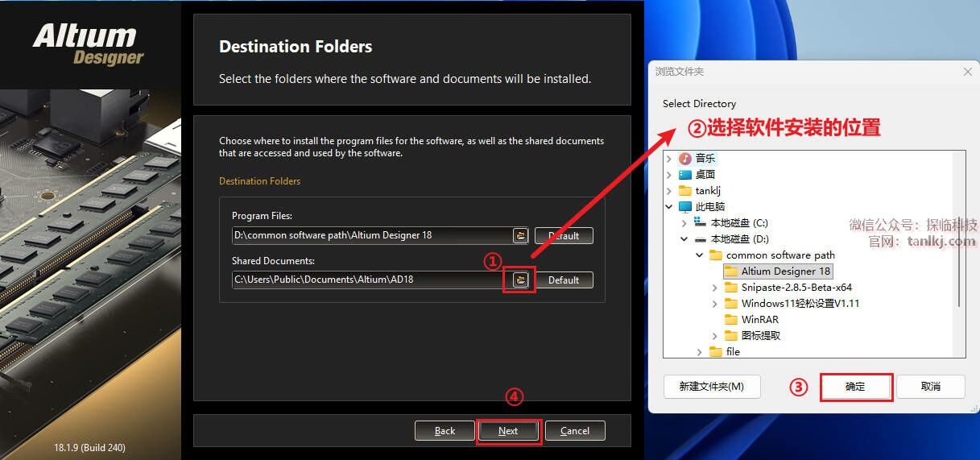Click the common software path folder icon

[x=716, y=255]
